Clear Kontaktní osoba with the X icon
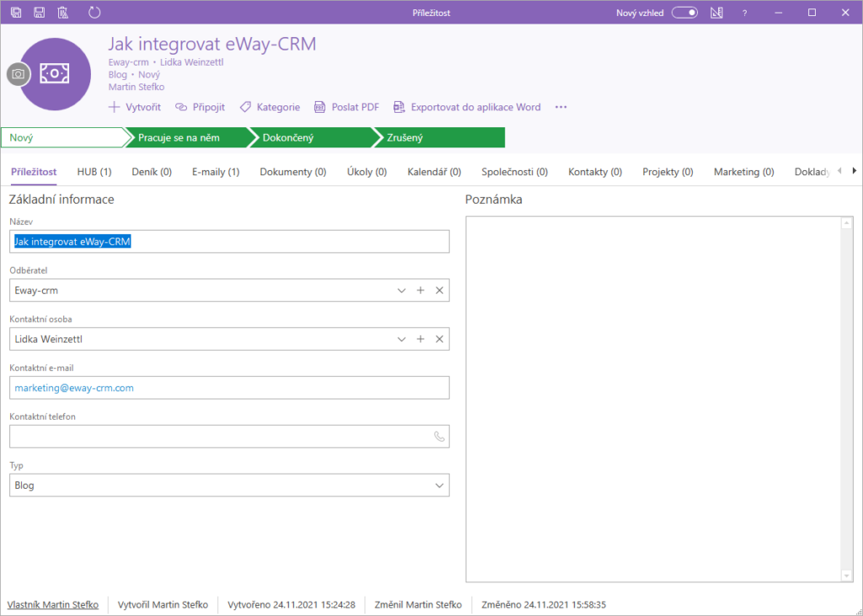863x616 pixels. pos(439,339)
